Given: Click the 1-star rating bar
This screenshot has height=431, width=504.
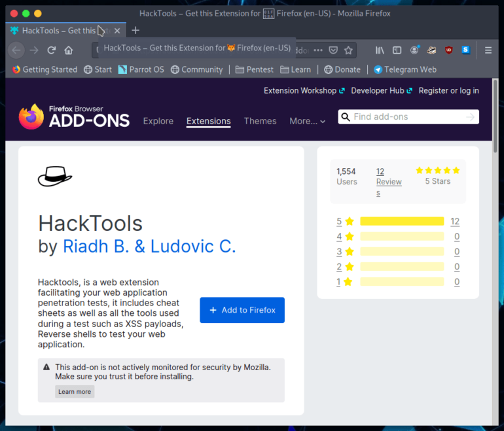Looking at the screenshot, I should point(402,282).
